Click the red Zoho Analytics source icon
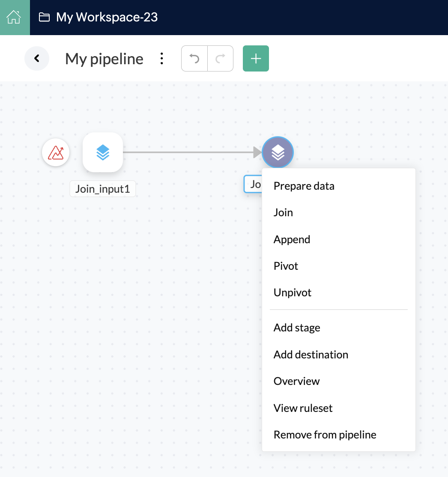Image resolution: width=448 pixels, height=477 pixels. coord(56,152)
